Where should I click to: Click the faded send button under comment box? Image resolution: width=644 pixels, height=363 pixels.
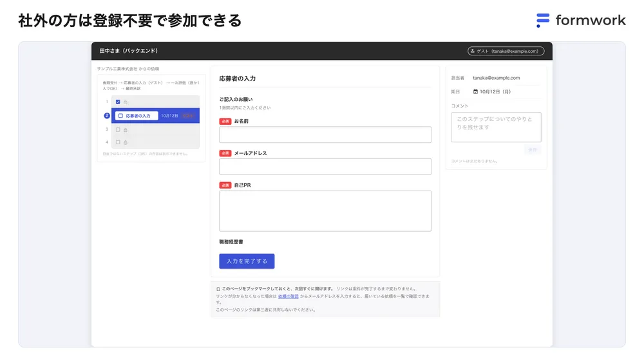click(x=533, y=149)
